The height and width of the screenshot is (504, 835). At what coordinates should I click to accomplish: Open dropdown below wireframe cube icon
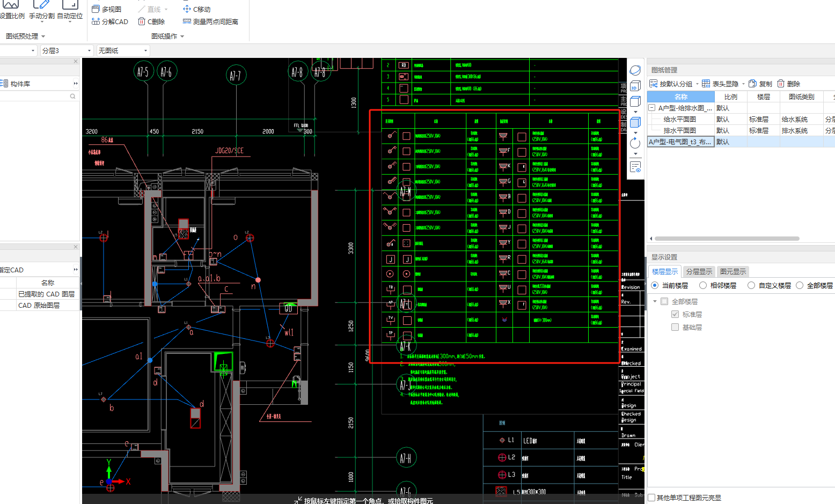pyautogui.click(x=635, y=112)
